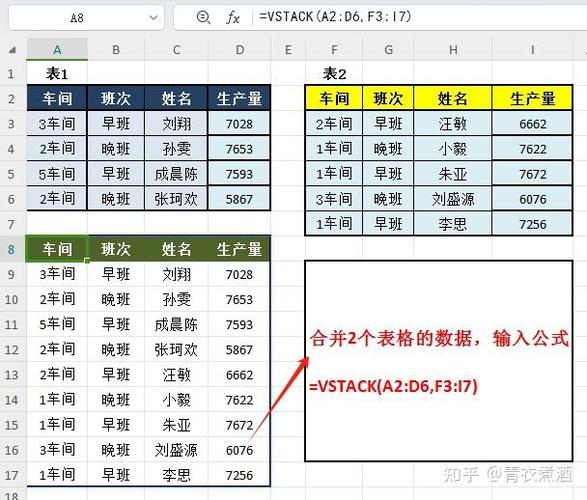
Task: Click cell 小毅 in row 4
Action: 453,149
